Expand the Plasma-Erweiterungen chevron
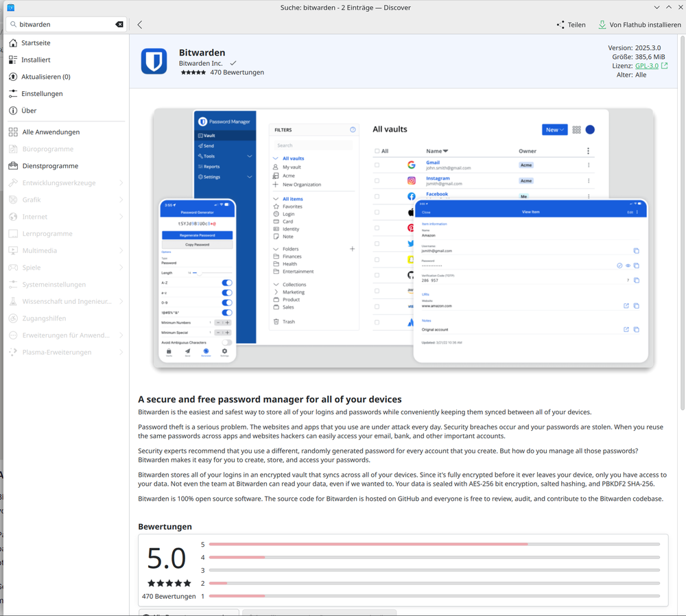 pos(121,352)
